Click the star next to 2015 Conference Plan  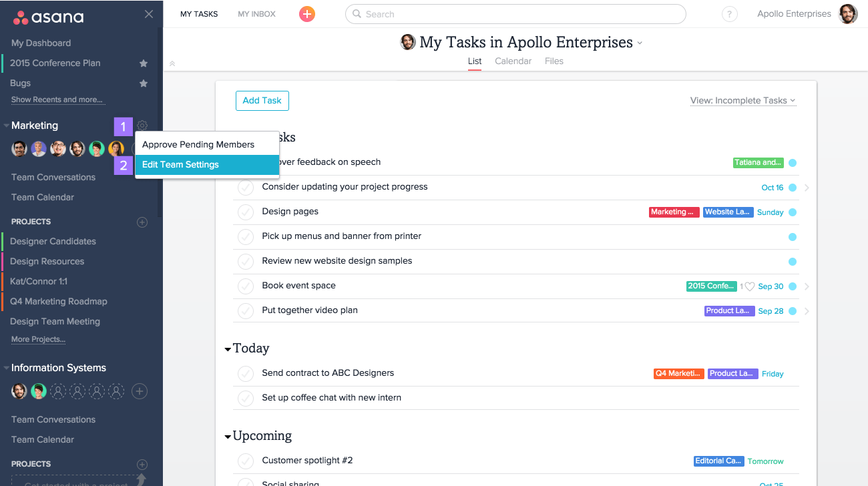click(143, 63)
